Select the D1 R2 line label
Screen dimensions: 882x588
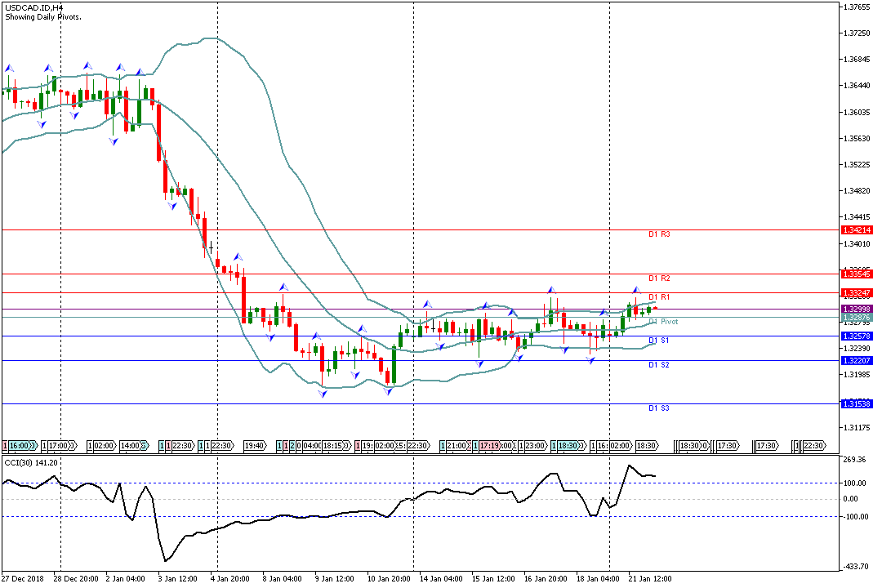pyautogui.click(x=659, y=278)
